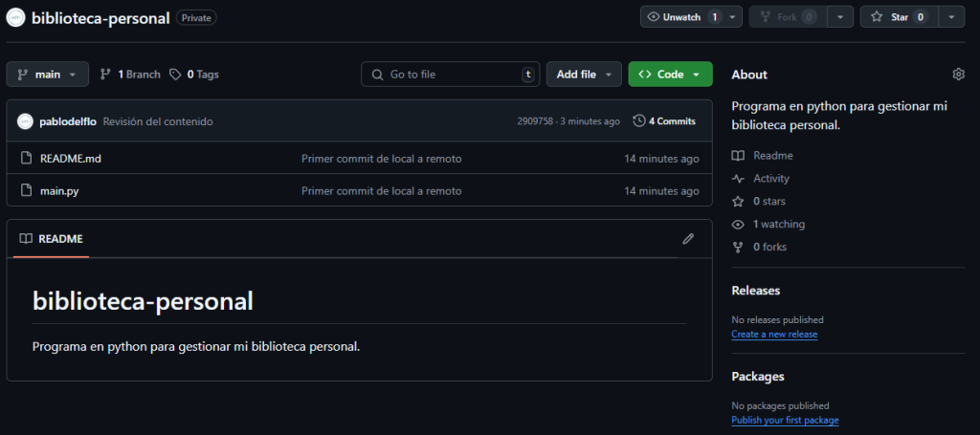
Task: Click the About settings gear icon
Action: coord(958,75)
